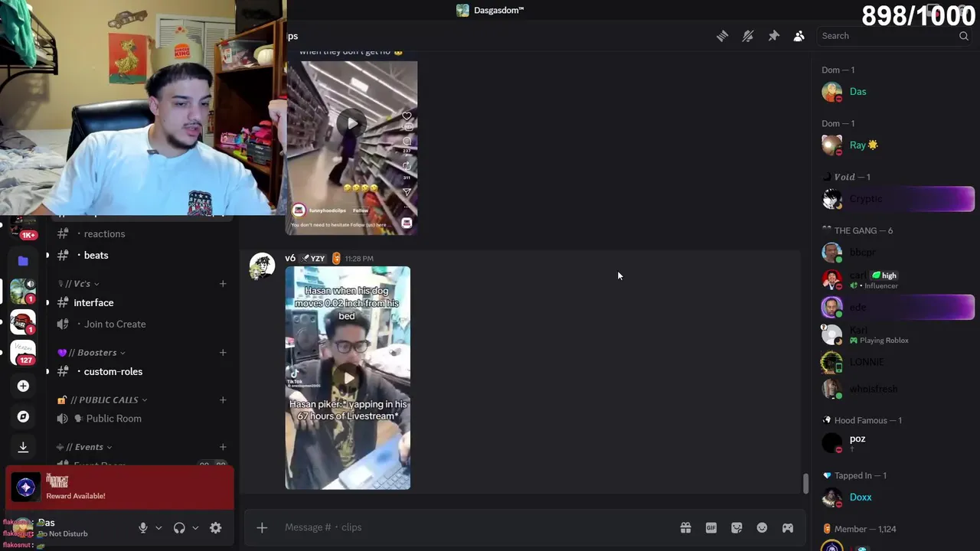Image resolution: width=980 pixels, height=551 pixels.
Task: Toggle the headphones deafen button
Action: click(x=179, y=528)
